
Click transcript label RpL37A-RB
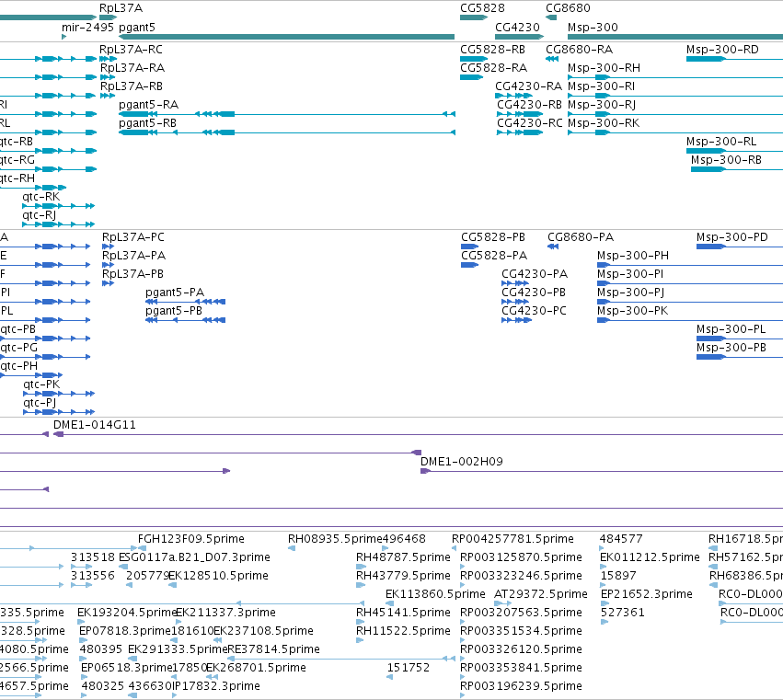click(132, 86)
